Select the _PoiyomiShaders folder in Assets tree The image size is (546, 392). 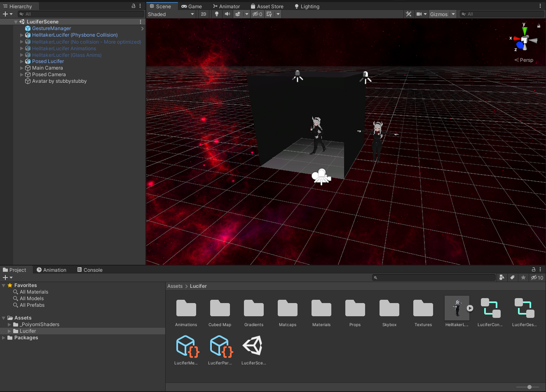point(40,324)
